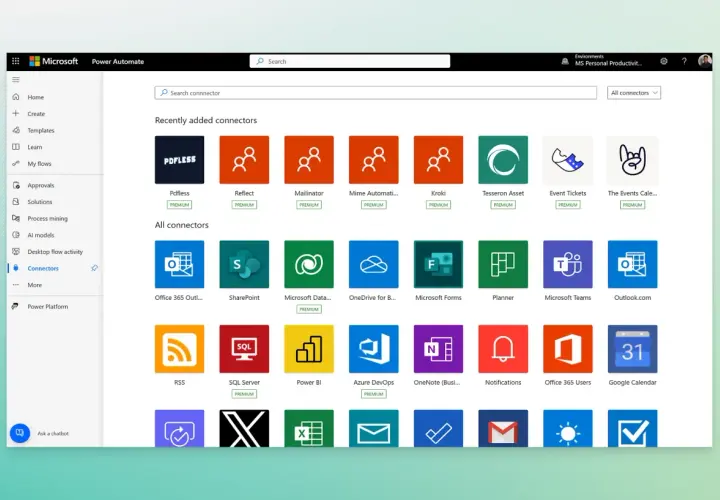Open the Microsoft Forms connector

point(439,264)
